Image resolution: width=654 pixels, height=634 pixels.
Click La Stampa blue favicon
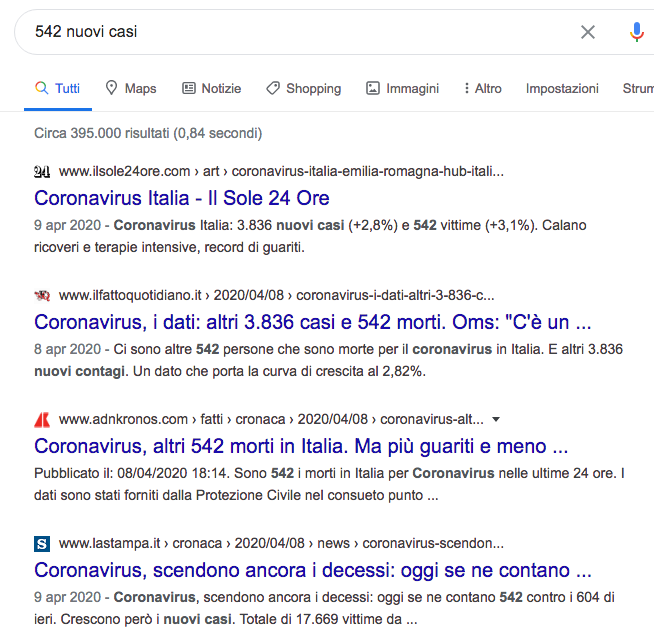[x=42, y=543]
